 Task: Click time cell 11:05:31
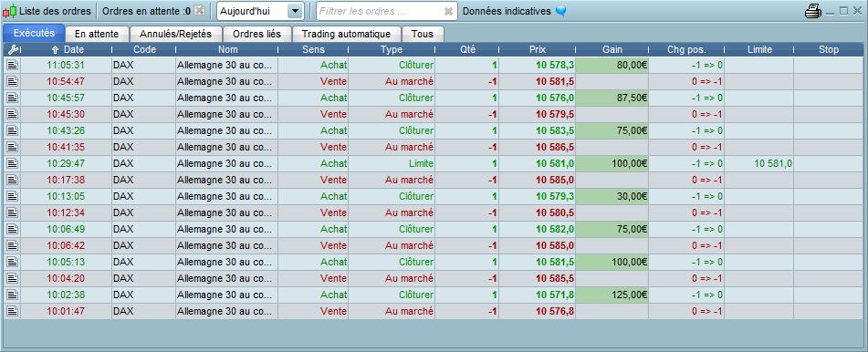coord(66,66)
